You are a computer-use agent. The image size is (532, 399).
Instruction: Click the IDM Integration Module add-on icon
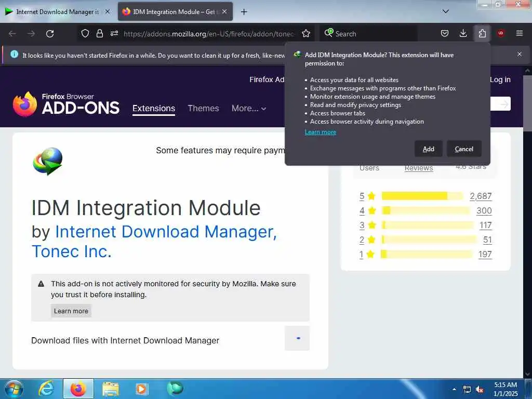tap(47, 161)
